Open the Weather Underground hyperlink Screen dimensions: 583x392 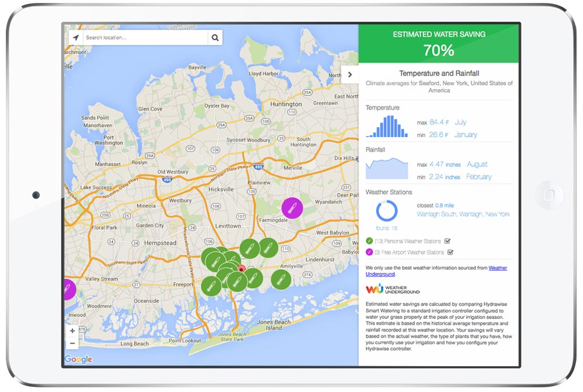(x=497, y=268)
